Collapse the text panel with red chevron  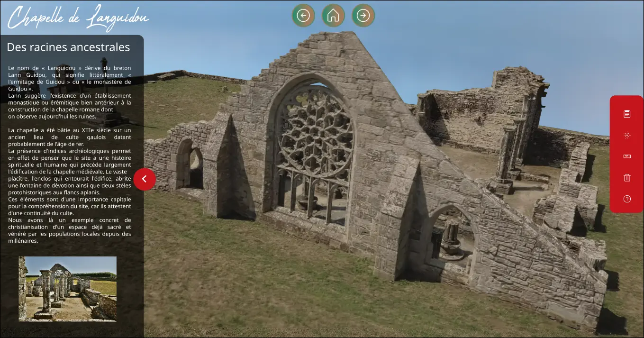coord(145,179)
